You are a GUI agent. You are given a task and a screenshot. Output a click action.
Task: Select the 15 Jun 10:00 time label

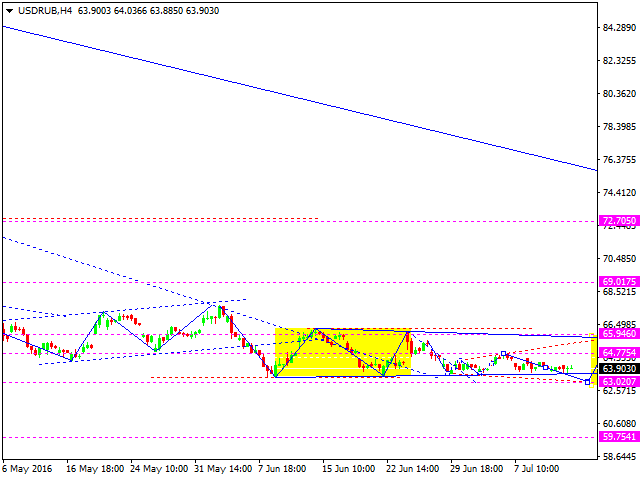[x=349, y=469]
